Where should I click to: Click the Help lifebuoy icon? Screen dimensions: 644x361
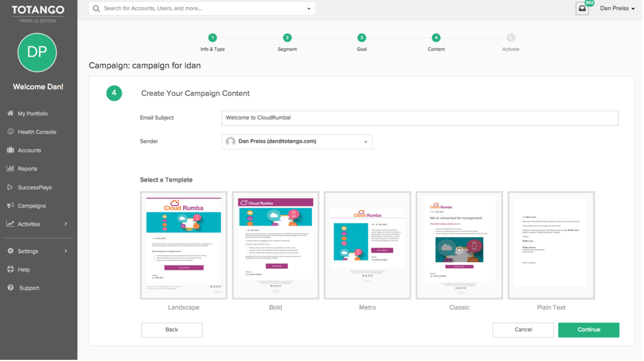pos(10,269)
